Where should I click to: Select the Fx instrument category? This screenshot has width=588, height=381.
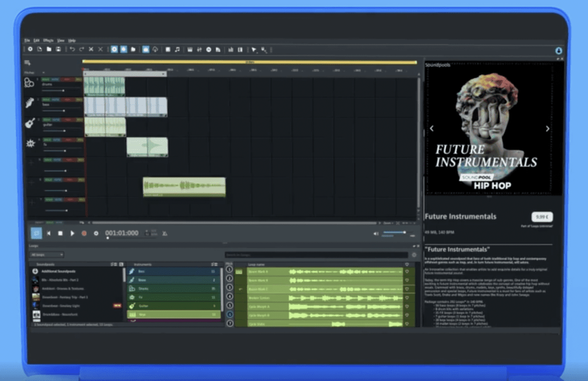[173, 297]
